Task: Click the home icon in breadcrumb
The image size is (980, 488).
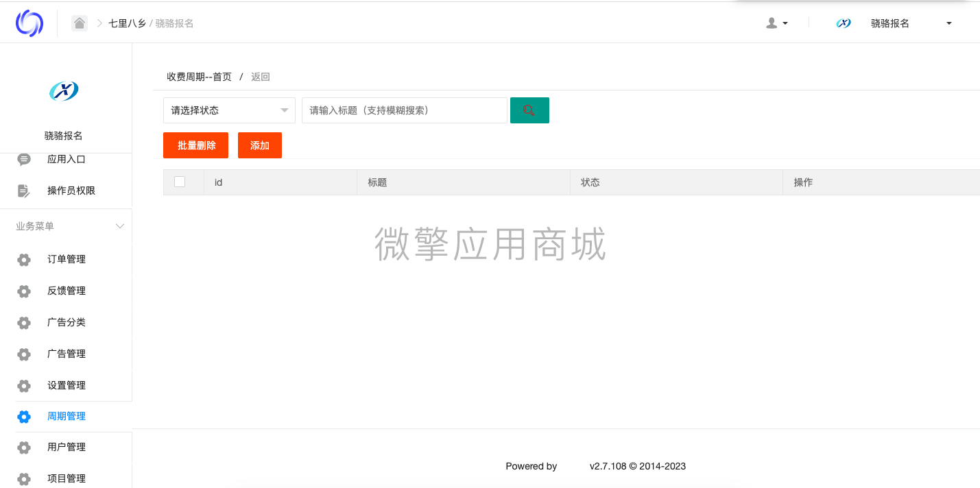Action: [x=80, y=23]
